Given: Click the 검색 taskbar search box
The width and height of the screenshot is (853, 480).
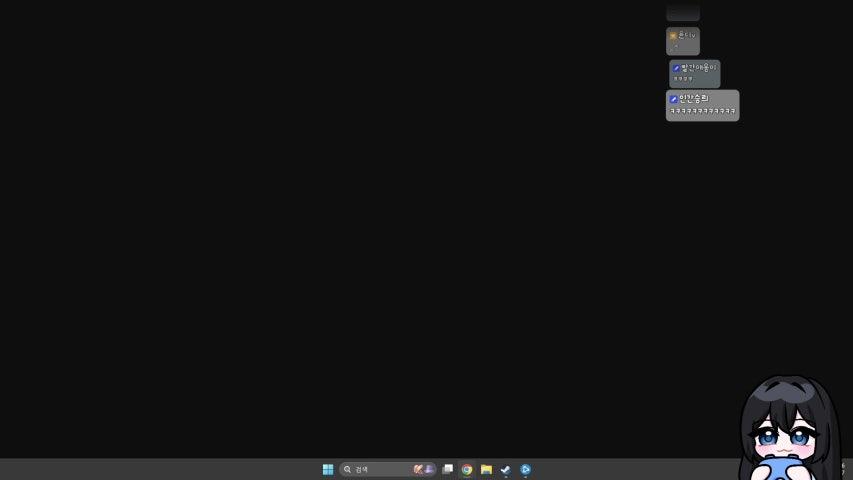Looking at the screenshot, I should click(x=387, y=469).
